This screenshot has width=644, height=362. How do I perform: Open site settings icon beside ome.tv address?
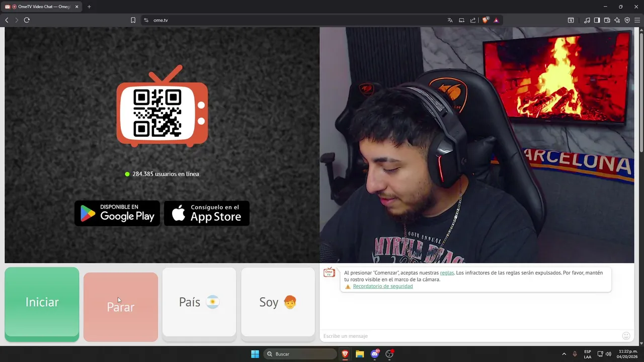[x=146, y=20]
